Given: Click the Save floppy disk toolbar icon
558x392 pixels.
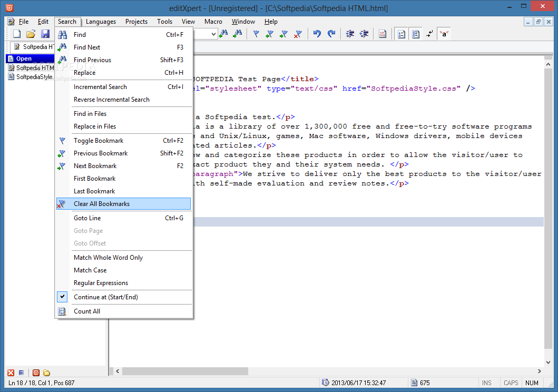Looking at the screenshot, I should pos(45,34).
